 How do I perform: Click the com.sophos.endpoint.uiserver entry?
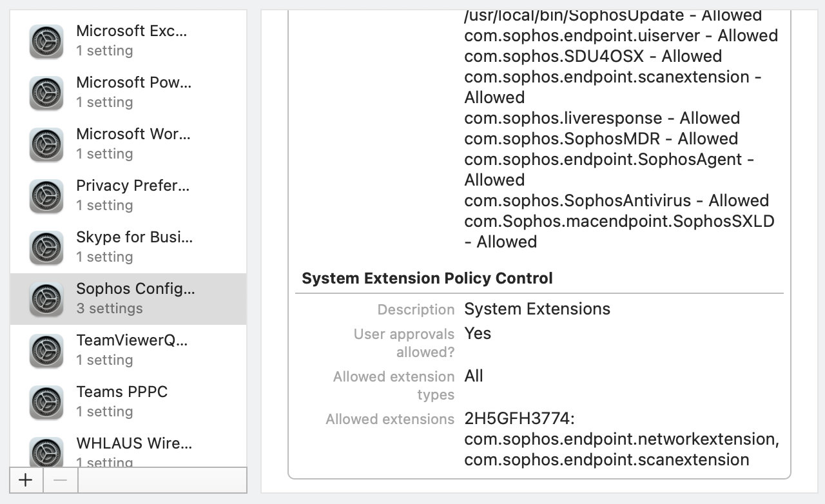point(621,36)
